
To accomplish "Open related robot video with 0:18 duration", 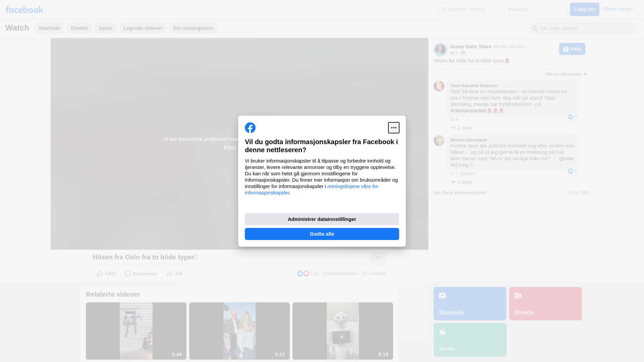I will [x=343, y=331].
